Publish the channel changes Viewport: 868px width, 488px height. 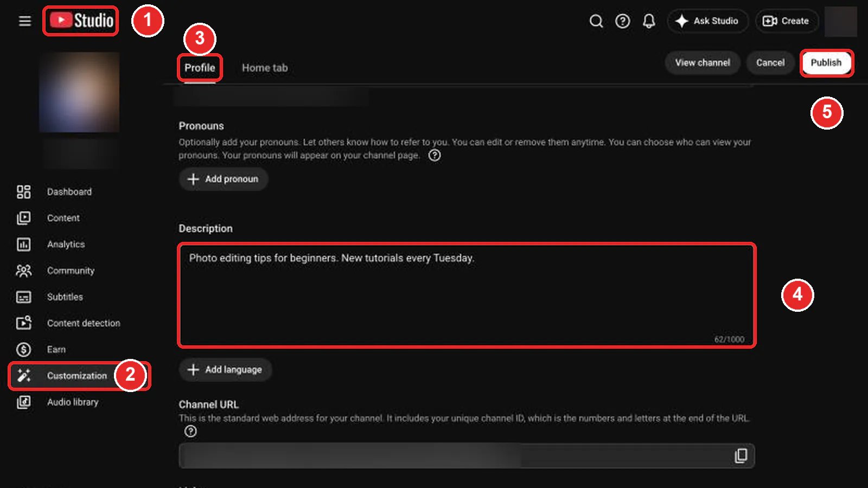tap(826, 63)
